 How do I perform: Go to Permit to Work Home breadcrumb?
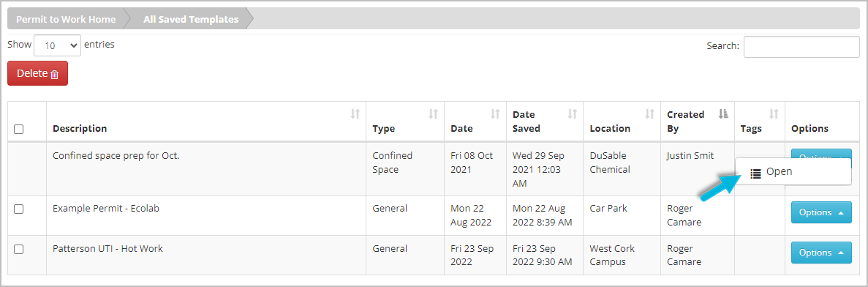66,19
